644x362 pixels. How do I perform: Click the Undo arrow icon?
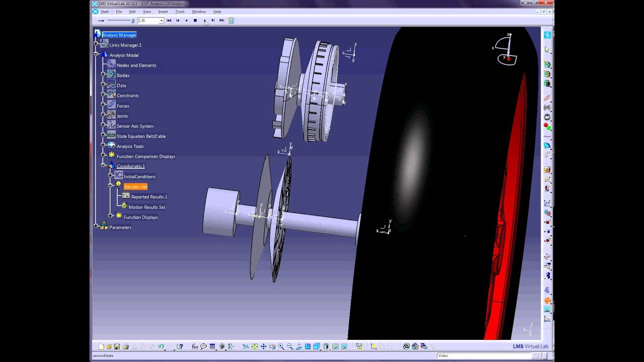click(x=161, y=346)
